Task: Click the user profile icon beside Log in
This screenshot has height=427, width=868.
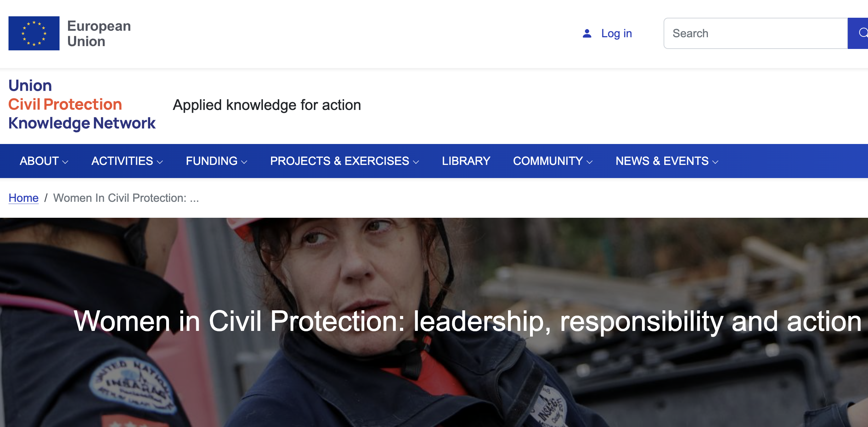Action: click(587, 33)
